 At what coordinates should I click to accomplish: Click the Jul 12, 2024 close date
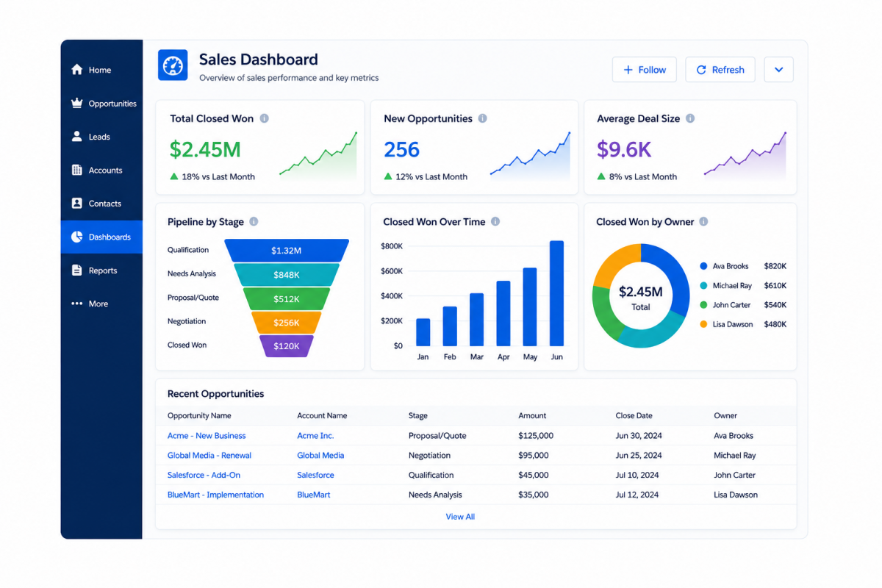coord(637,495)
